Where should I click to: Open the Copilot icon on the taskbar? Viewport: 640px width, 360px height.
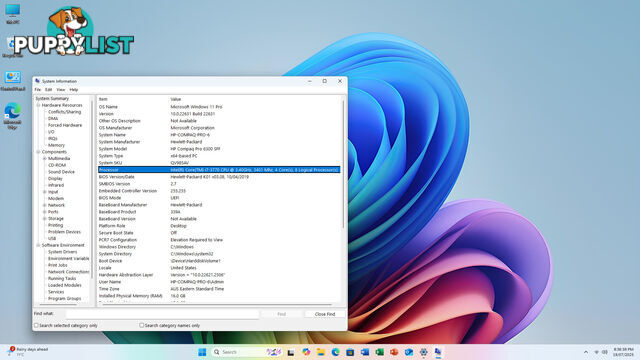[x=306, y=352]
